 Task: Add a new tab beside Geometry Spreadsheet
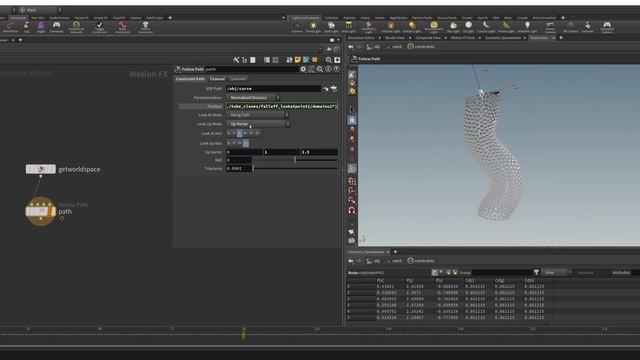pos(395,252)
